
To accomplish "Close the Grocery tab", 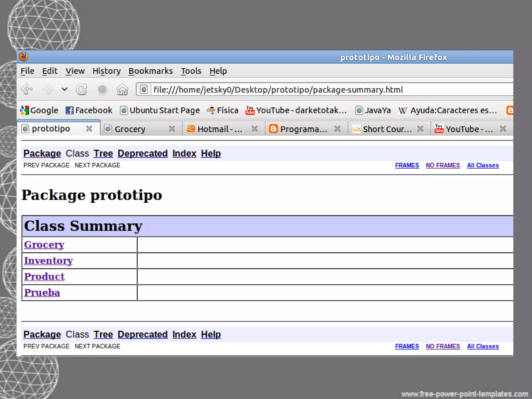I will [x=172, y=129].
